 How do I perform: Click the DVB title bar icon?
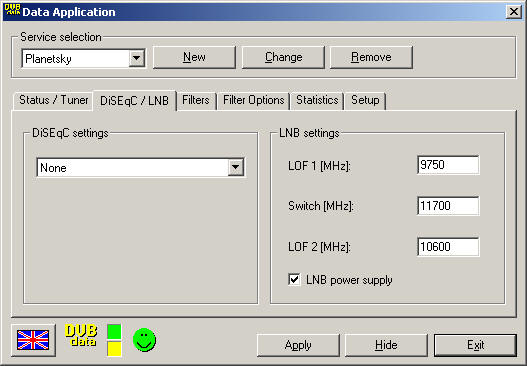click(x=12, y=10)
